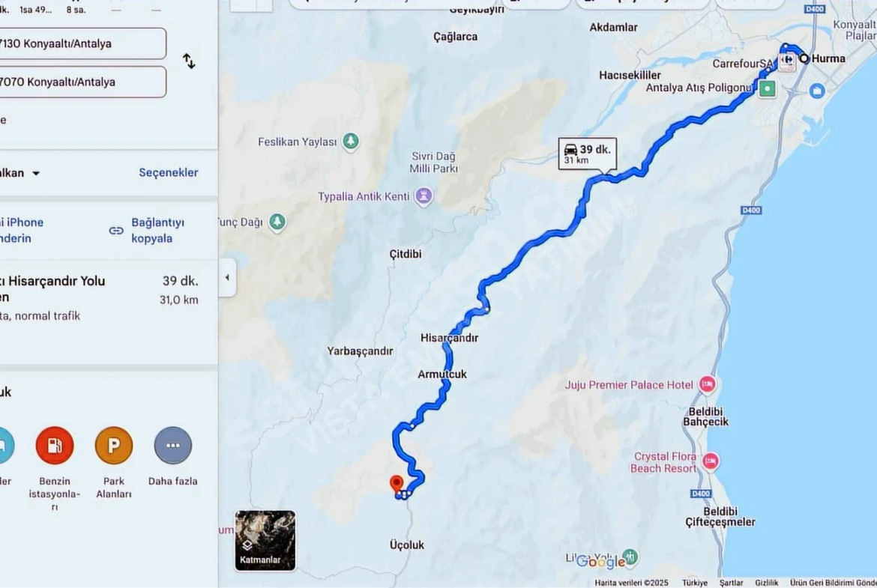The width and height of the screenshot is (877, 588).
Task: Open the Gizlilik privacy link
Action: pyautogui.click(x=766, y=583)
